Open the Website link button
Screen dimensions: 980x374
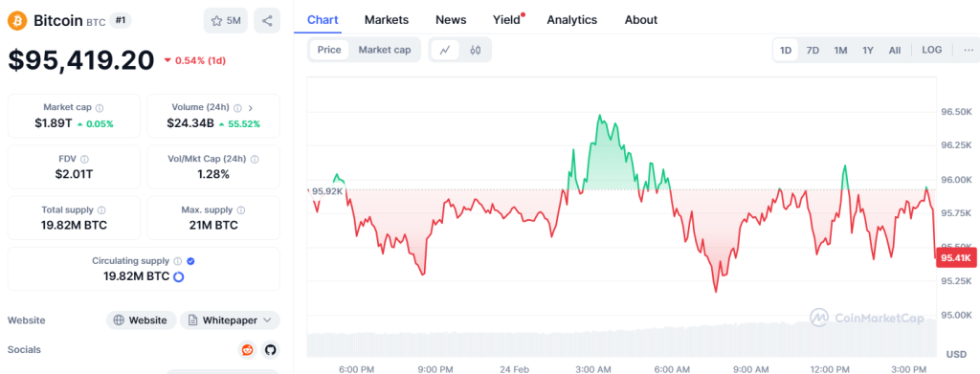pyautogui.click(x=142, y=320)
